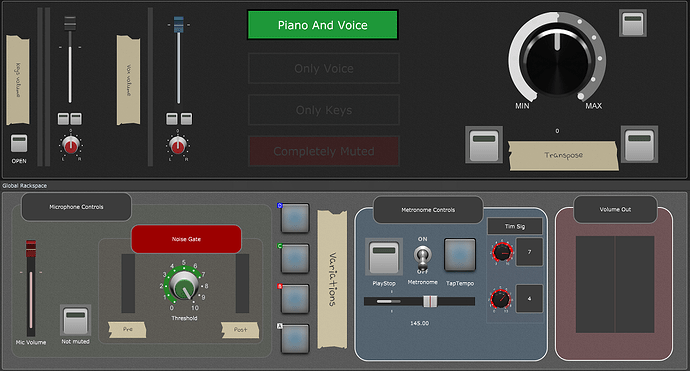Click the Tim Sig numerator knob
This screenshot has height=371, width=690.
pyautogui.click(x=502, y=252)
